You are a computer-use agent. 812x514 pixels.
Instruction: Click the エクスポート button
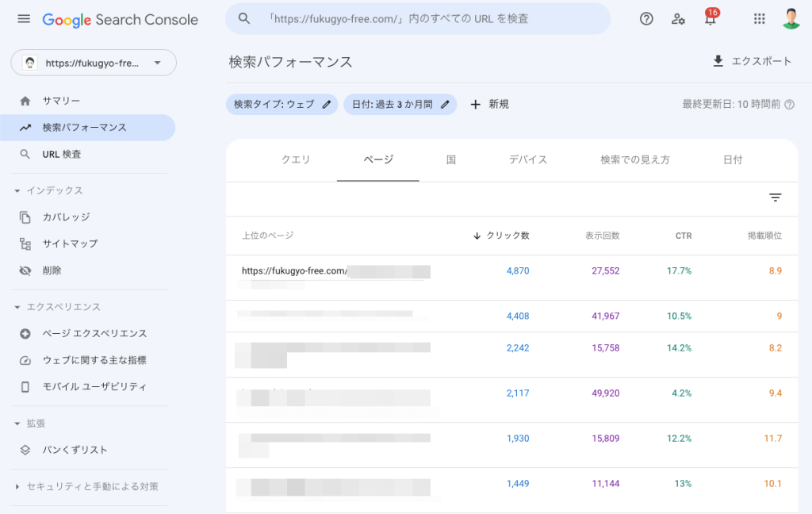pos(752,61)
